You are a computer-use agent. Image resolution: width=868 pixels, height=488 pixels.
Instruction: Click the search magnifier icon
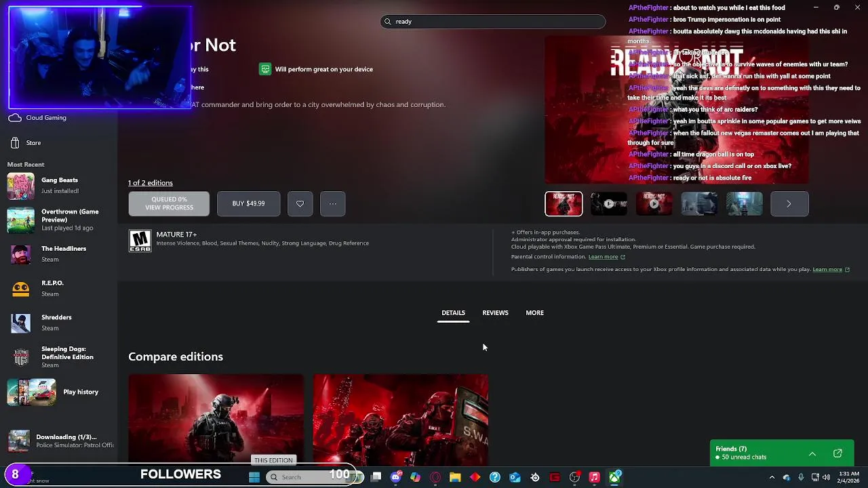388,22
